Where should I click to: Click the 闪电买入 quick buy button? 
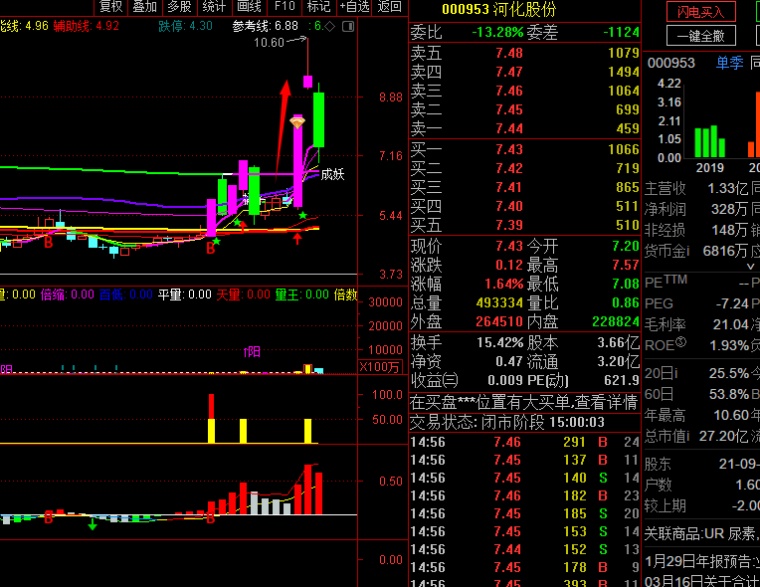[x=701, y=12]
